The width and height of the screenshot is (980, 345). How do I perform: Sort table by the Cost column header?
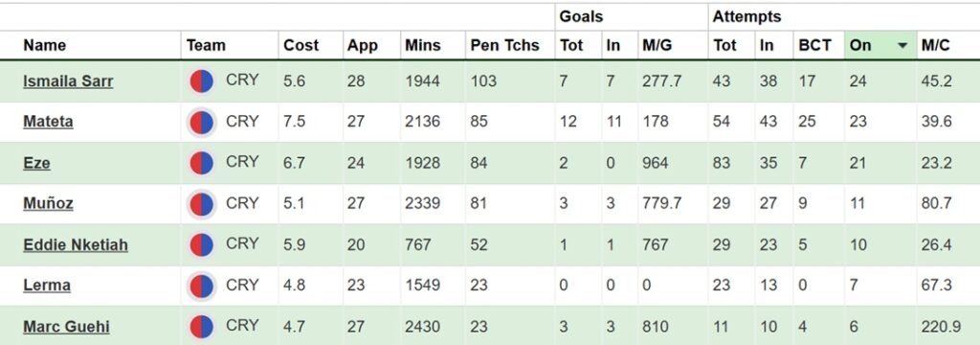tap(301, 45)
